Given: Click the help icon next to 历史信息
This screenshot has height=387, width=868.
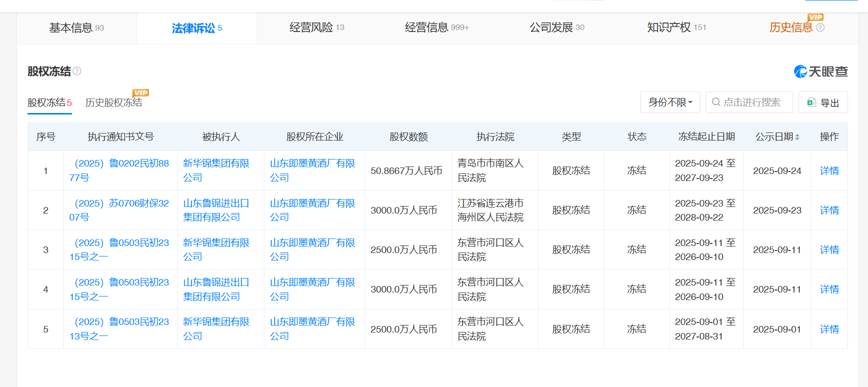Looking at the screenshot, I should tap(820, 27).
